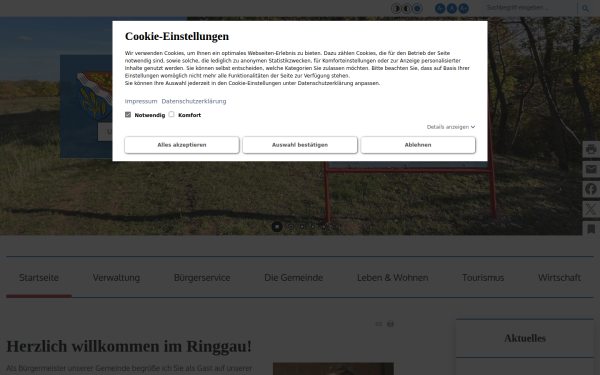Image resolution: width=600 pixels, height=375 pixels.
Task: Select the solid blue contrast icon
Action: tap(417, 8)
